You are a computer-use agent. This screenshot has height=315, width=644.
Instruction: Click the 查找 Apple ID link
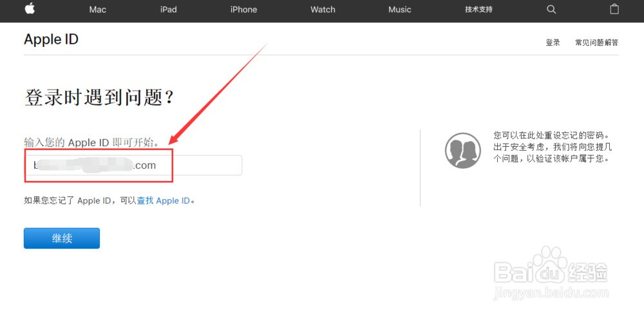tap(164, 201)
